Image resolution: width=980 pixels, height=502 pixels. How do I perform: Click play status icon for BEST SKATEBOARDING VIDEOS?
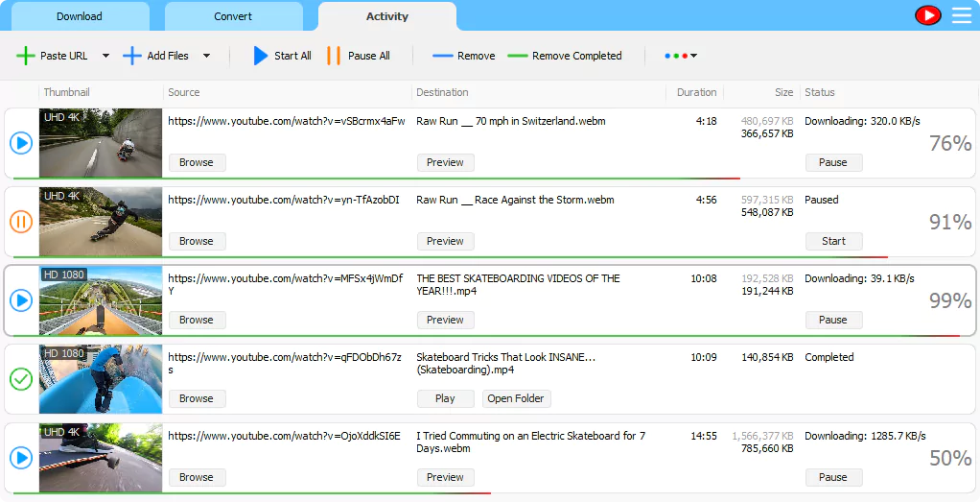pos(21,300)
